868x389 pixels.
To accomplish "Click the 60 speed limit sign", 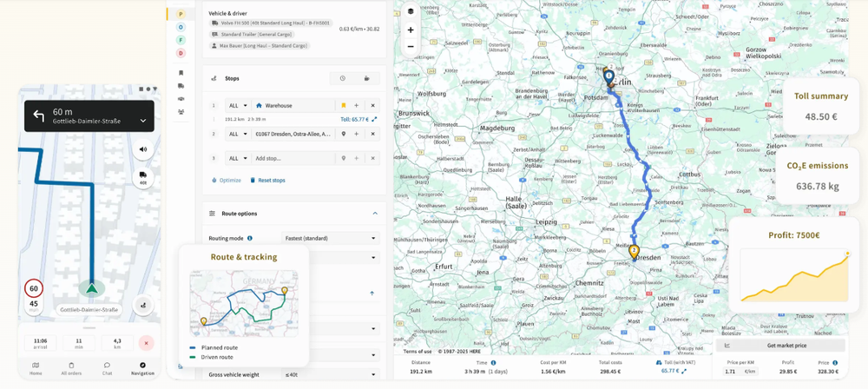I will point(34,288).
